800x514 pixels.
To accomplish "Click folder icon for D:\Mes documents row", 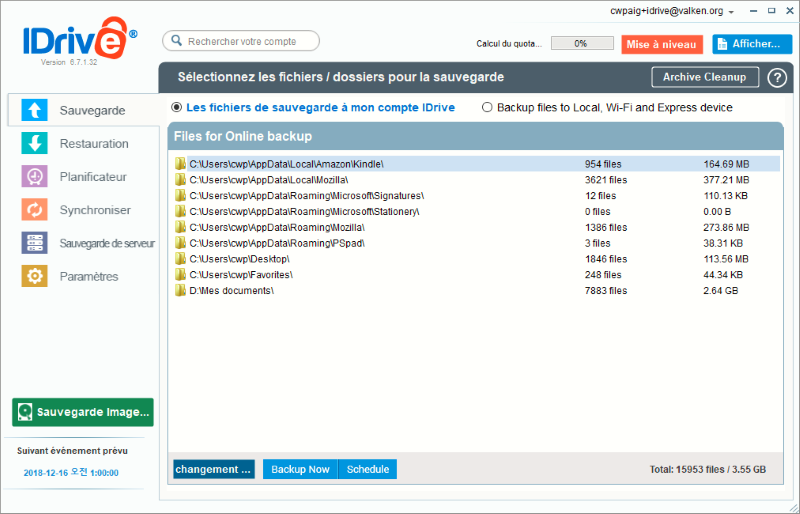I will tap(180, 290).
